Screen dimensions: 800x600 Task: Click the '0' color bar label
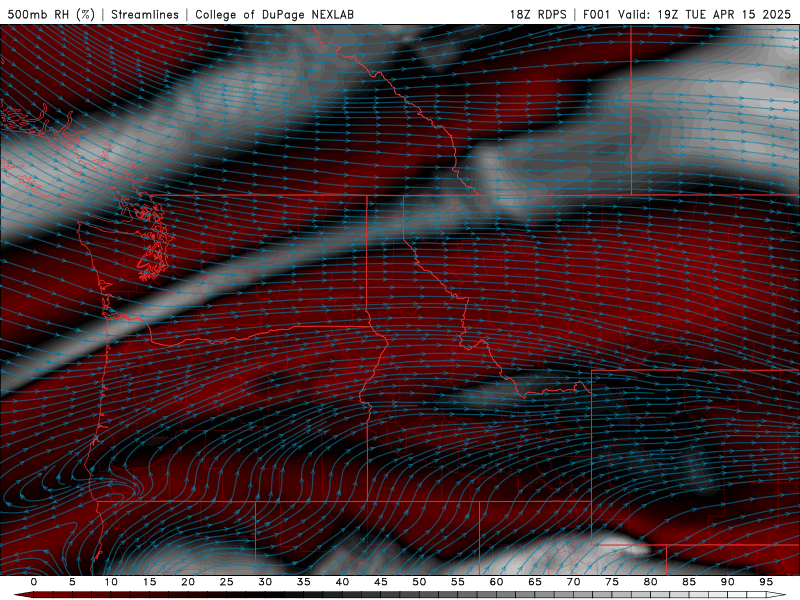(x=34, y=582)
